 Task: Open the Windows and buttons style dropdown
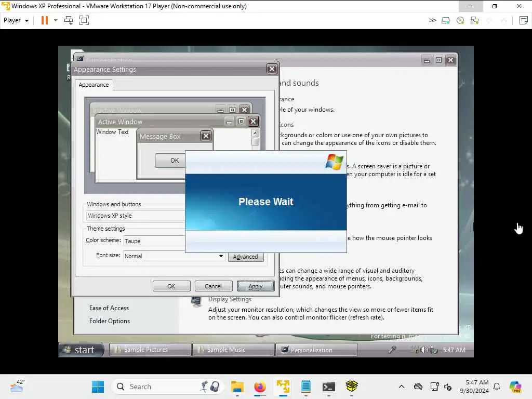click(x=136, y=216)
